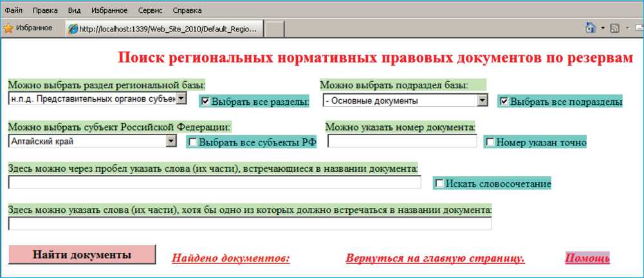Enable 'Номер указан точно' checkbox
This screenshot has width=644, height=278.
pos(490,142)
